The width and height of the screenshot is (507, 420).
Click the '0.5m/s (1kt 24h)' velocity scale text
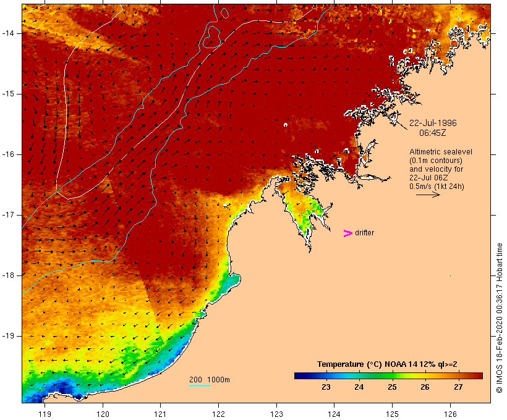tap(437, 187)
